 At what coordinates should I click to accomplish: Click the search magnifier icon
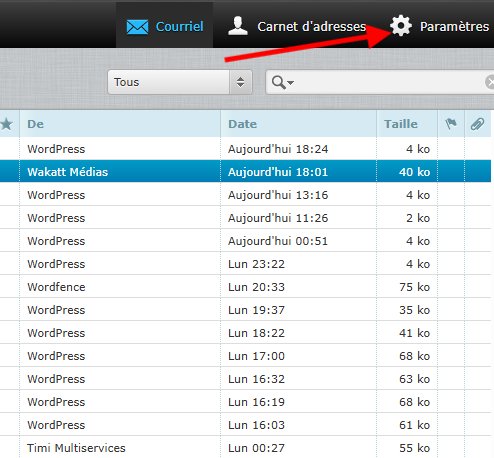[278, 82]
